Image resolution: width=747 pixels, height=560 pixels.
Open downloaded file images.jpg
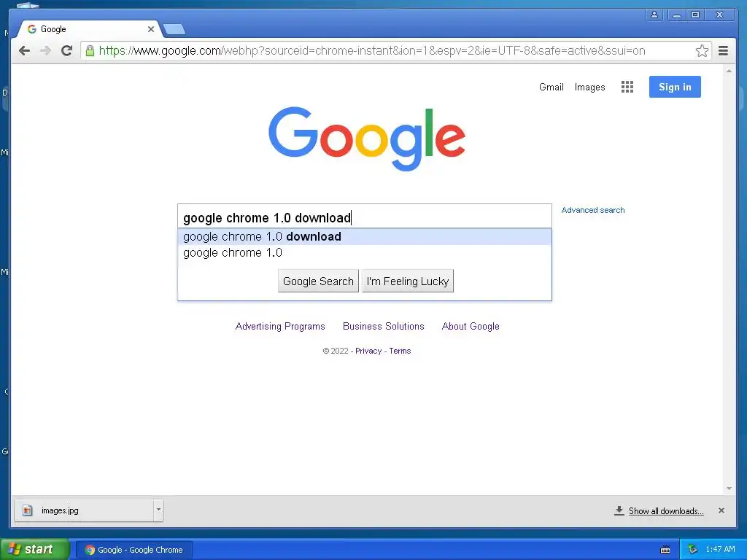pyautogui.click(x=85, y=510)
